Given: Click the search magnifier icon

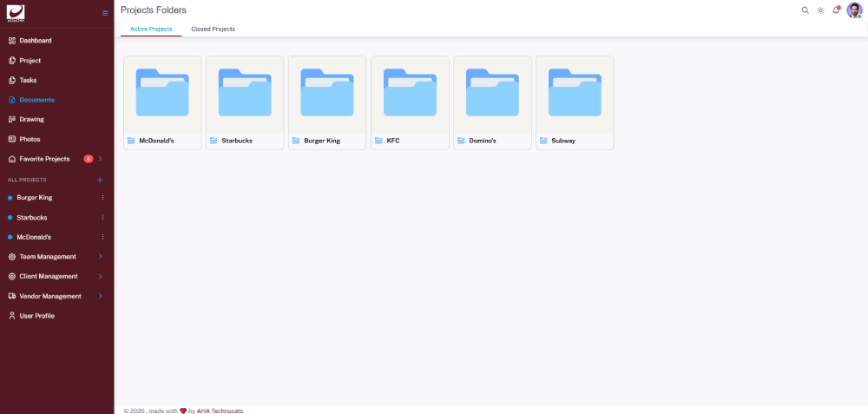Looking at the screenshot, I should click(x=805, y=10).
